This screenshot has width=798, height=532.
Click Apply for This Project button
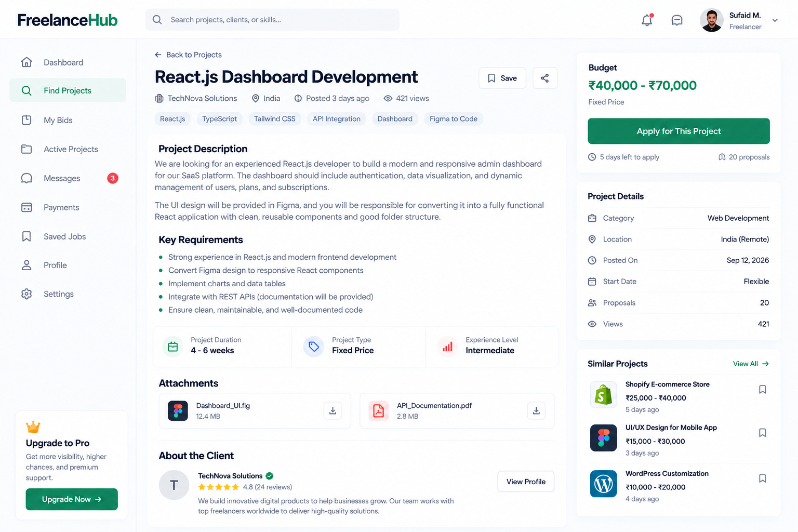(679, 131)
